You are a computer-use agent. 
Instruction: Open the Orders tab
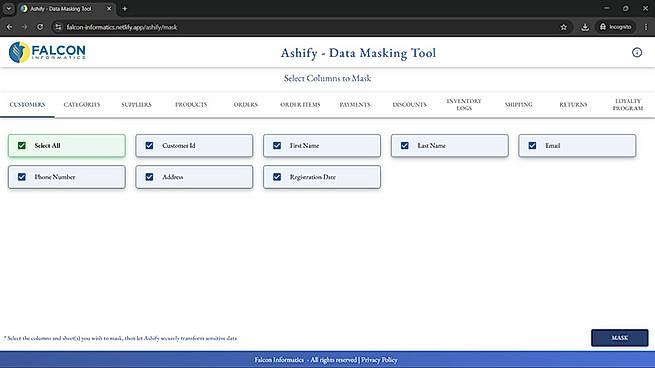[246, 104]
